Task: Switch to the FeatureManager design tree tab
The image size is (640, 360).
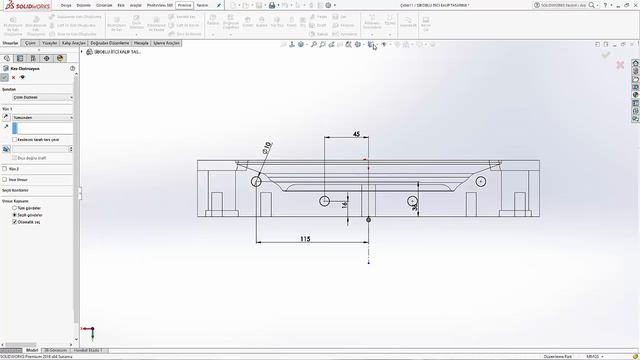Action: pos(7,58)
